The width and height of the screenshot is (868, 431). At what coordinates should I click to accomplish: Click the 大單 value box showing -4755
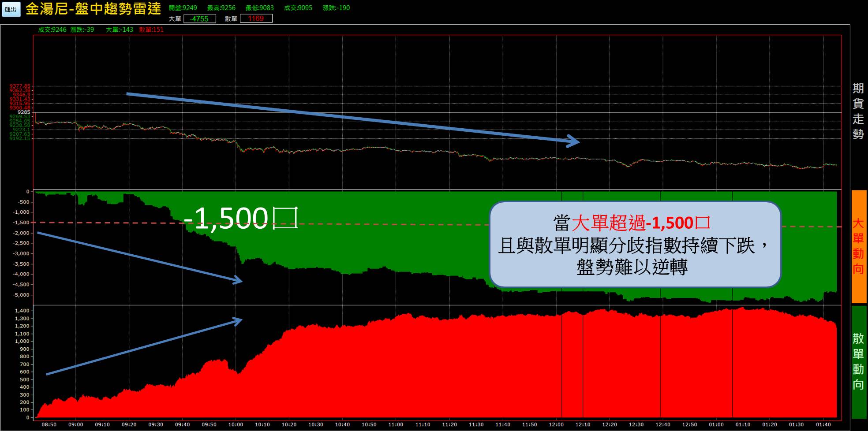click(x=199, y=19)
